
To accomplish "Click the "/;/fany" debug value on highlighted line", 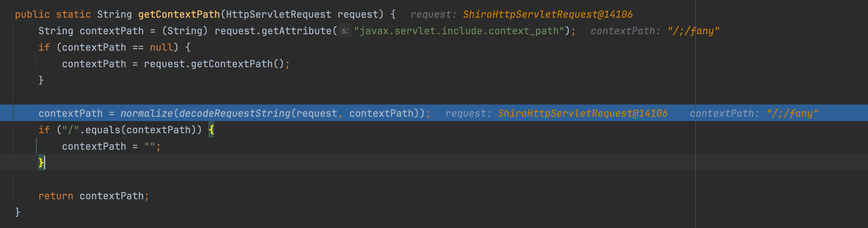I will pos(792,113).
